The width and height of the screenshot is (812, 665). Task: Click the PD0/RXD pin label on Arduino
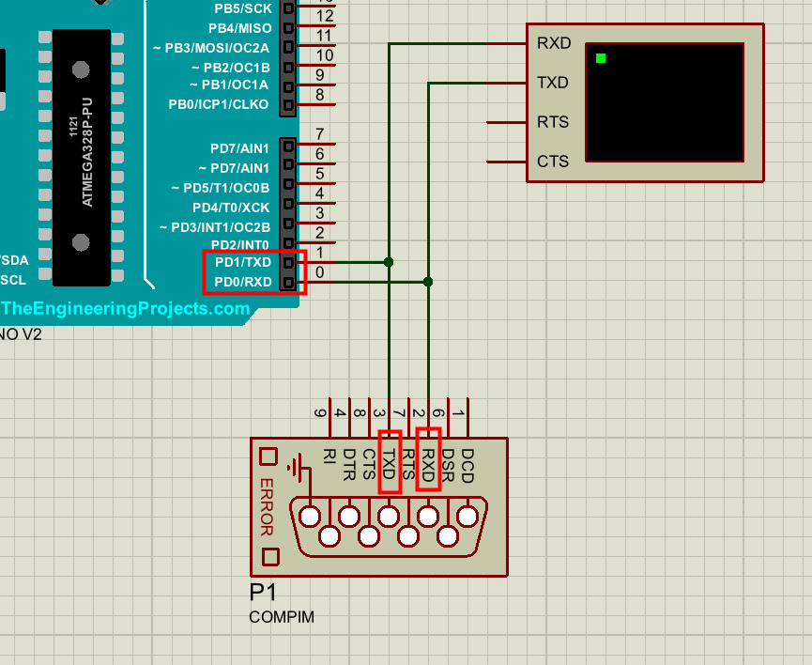(242, 282)
